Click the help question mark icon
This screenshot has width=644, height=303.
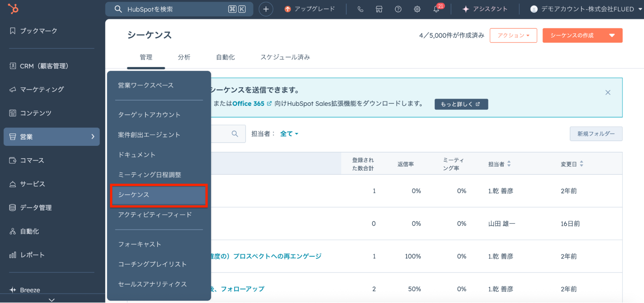[398, 9]
